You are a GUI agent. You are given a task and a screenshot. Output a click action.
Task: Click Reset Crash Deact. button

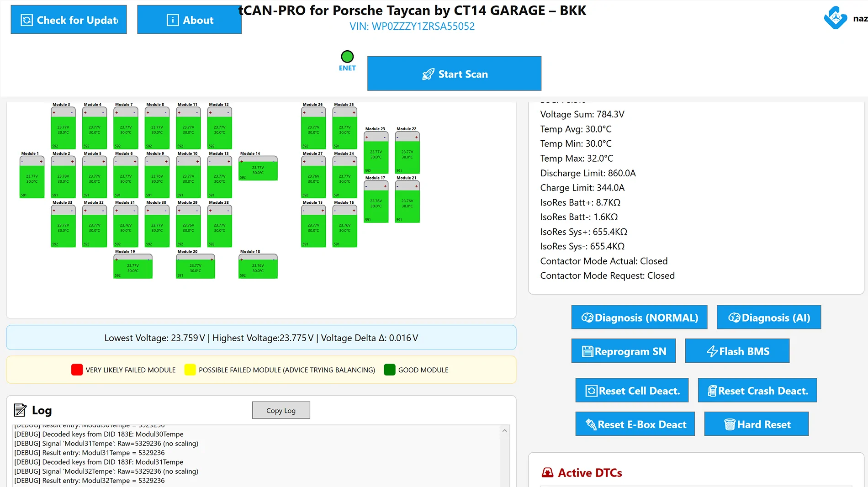click(757, 390)
